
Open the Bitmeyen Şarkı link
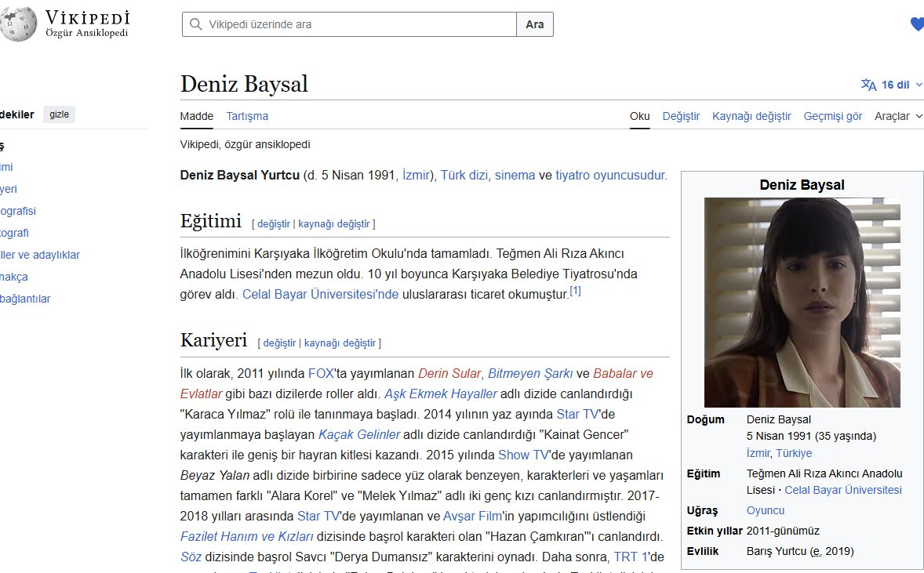529,373
